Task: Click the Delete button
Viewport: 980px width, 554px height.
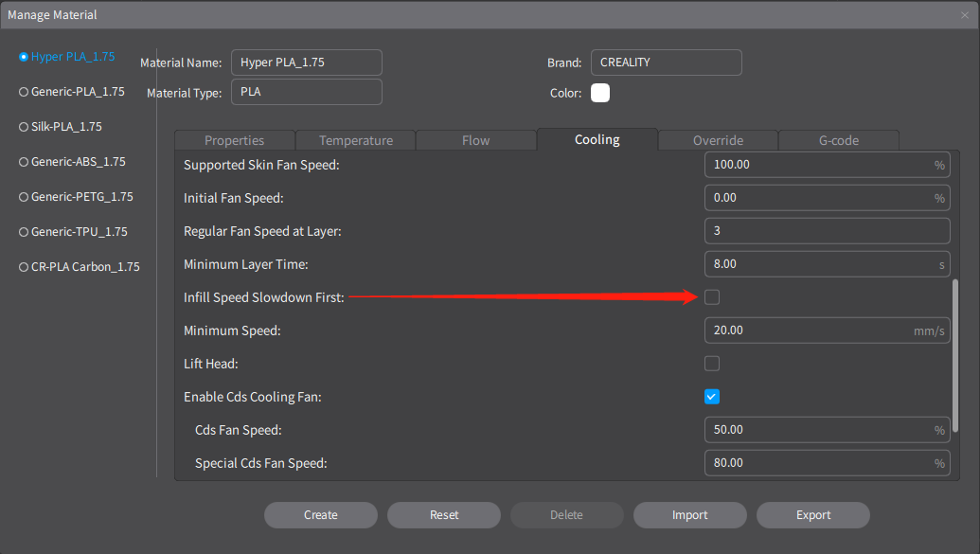Action: (x=567, y=515)
